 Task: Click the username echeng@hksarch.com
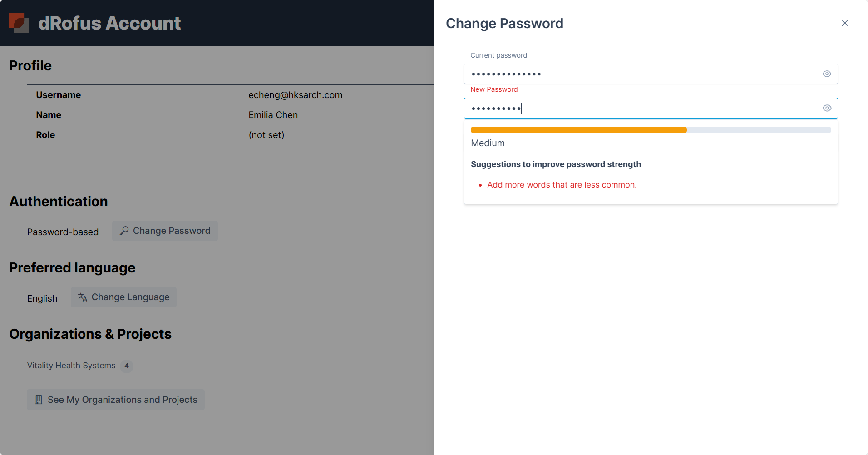click(x=295, y=95)
